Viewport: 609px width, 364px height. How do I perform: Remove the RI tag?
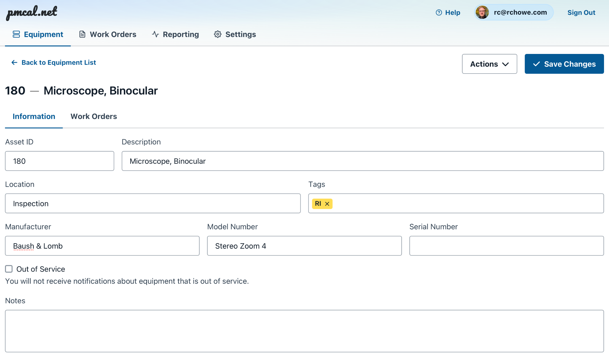327,204
